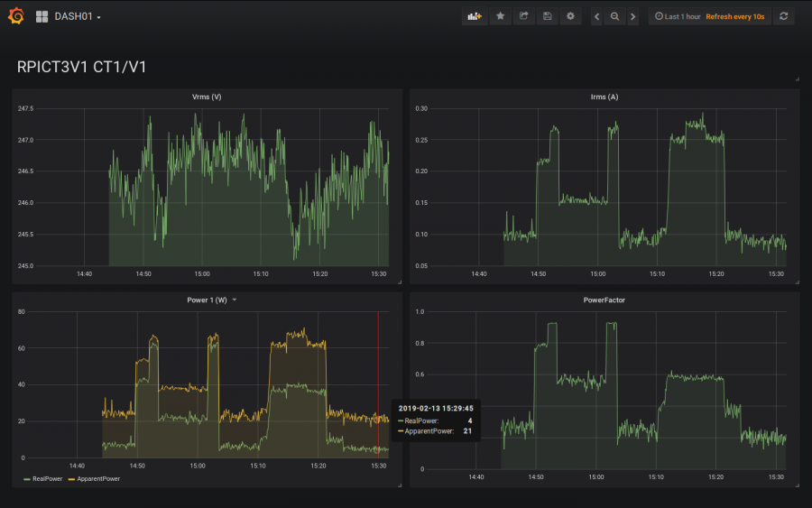Image resolution: width=812 pixels, height=508 pixels.
Task: Open dashboard settings gear
Action: tap(570, 16)
